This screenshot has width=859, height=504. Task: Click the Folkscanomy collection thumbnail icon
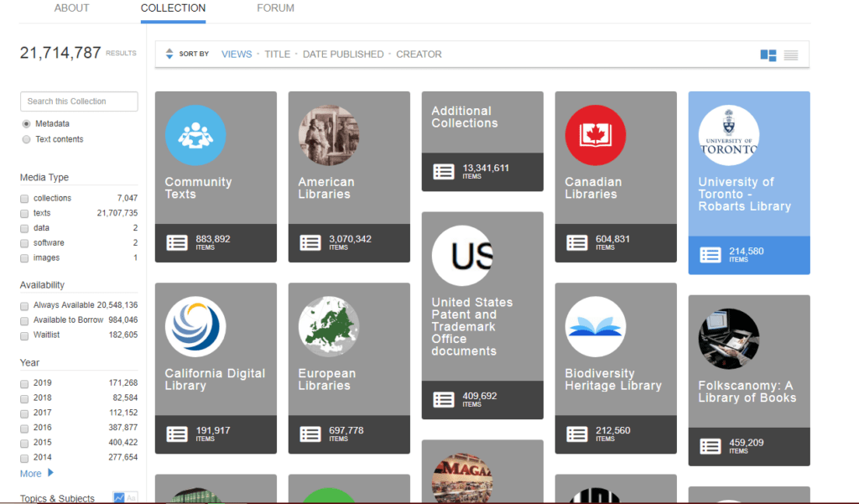(x=729, y=339)
